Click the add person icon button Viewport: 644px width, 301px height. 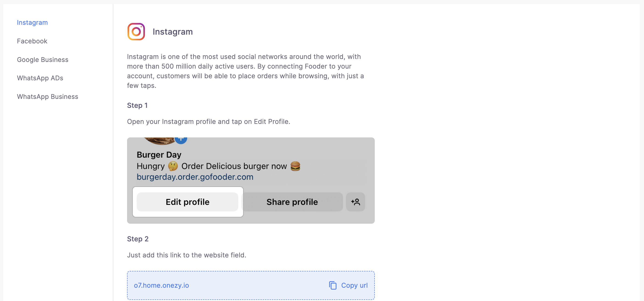coord(355,202)
